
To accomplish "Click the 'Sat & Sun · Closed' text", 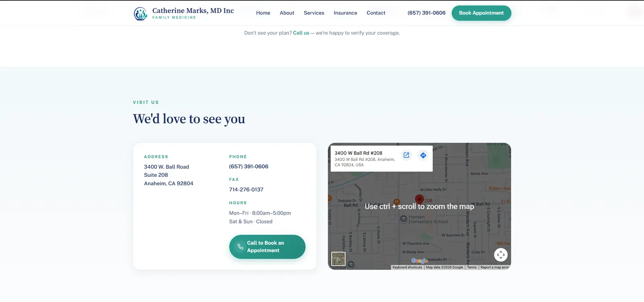I will point(251,221).
